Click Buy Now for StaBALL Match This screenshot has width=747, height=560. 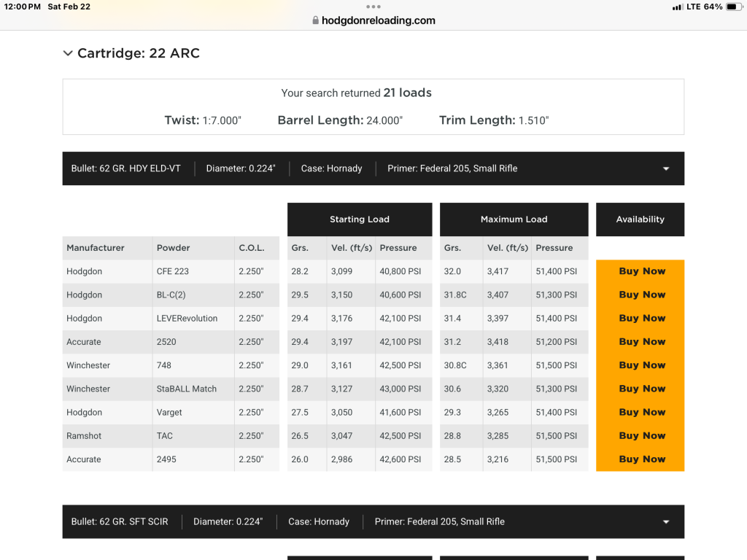point(641,389)
